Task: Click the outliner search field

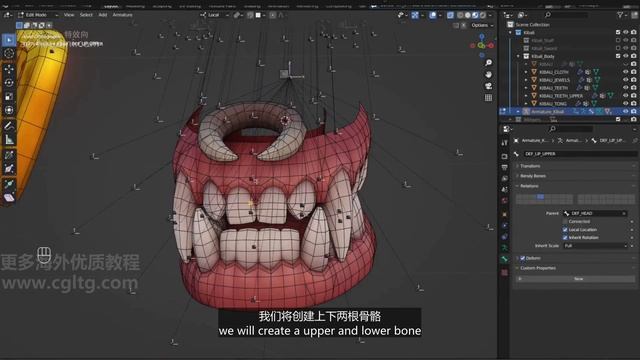Action: tap(567, 15)
